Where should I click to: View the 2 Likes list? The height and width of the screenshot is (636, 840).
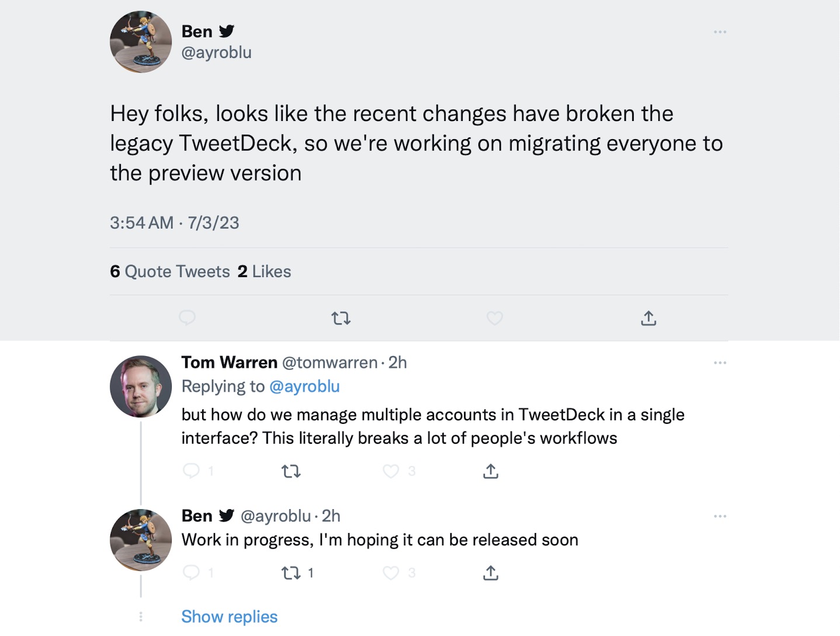coord(265,271)
